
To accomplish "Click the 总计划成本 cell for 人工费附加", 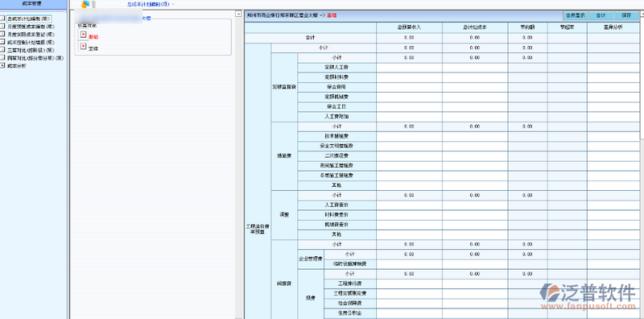I will click(x=475, y=116).
